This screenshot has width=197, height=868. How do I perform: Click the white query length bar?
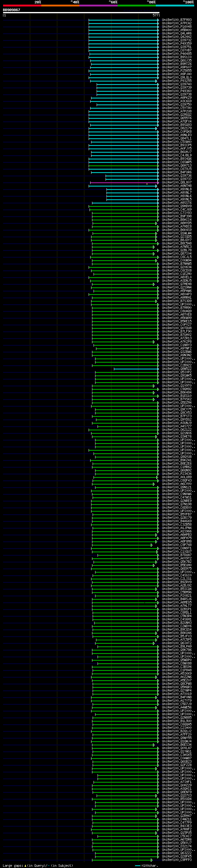(81, 12)
